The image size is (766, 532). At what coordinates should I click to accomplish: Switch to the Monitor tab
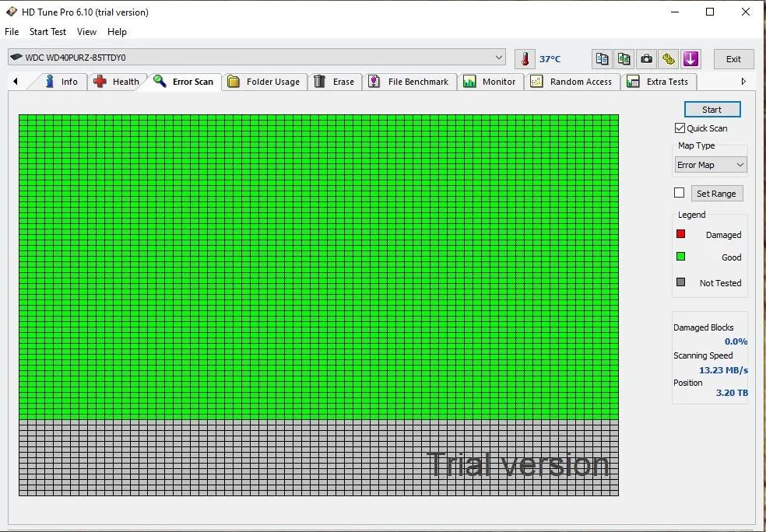click(x=490, y=82)
